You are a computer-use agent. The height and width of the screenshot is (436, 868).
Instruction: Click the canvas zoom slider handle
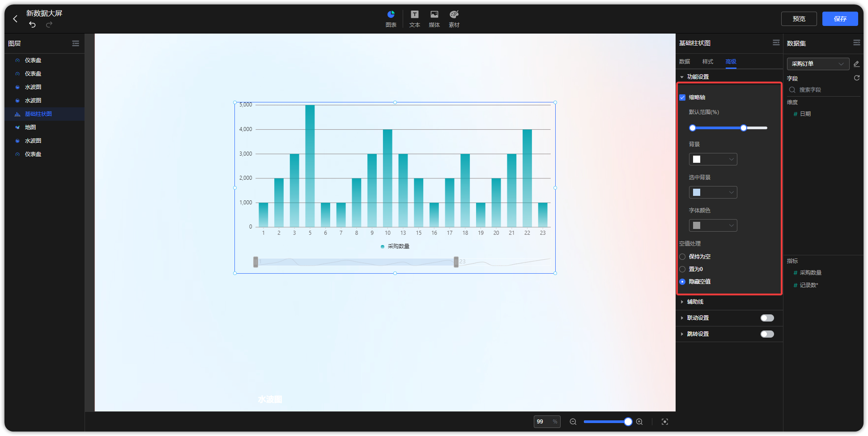tap(628, 422)
